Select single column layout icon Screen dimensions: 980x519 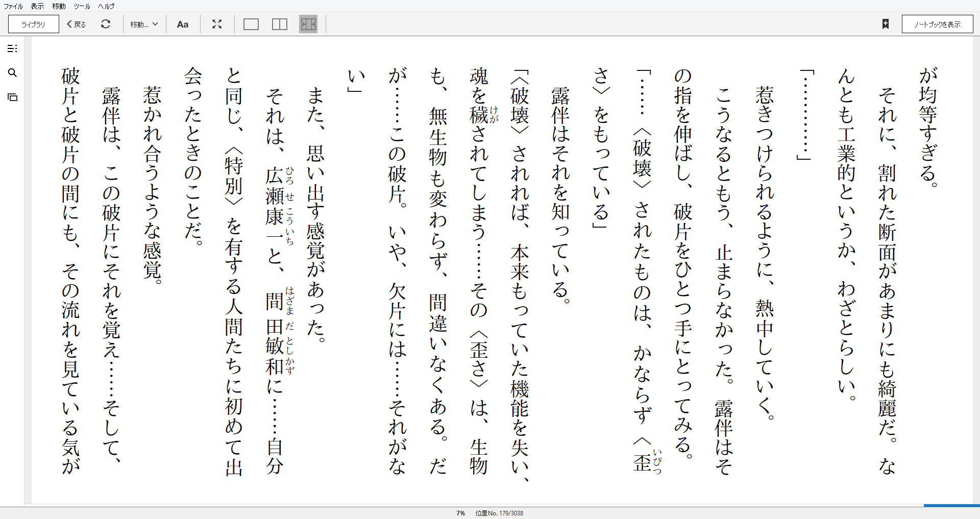(x=251, y=24)
